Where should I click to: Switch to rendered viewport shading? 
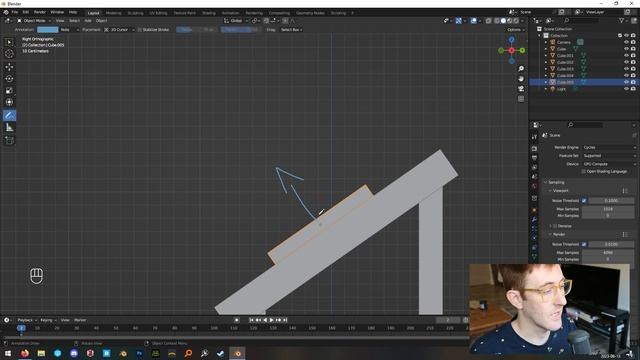[516, 21]
